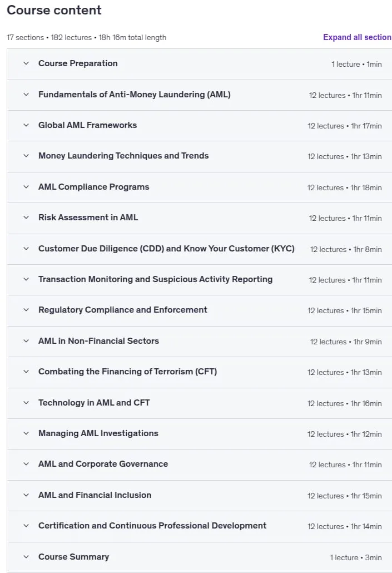Image resolution: width=392 pixels, height=573 pixels.
Task: Click chevron beside Global AML Frameworks
Action: coord(26,125)
